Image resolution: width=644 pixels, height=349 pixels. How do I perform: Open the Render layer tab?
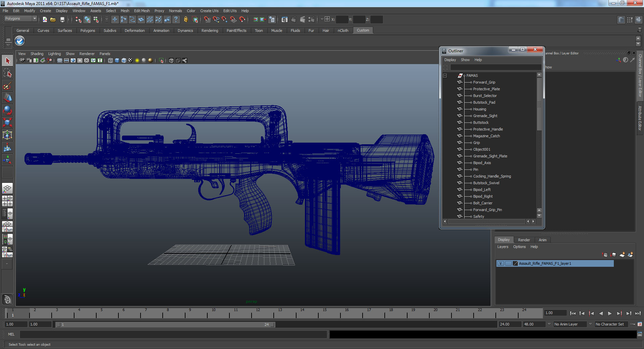tap(524, 240)
